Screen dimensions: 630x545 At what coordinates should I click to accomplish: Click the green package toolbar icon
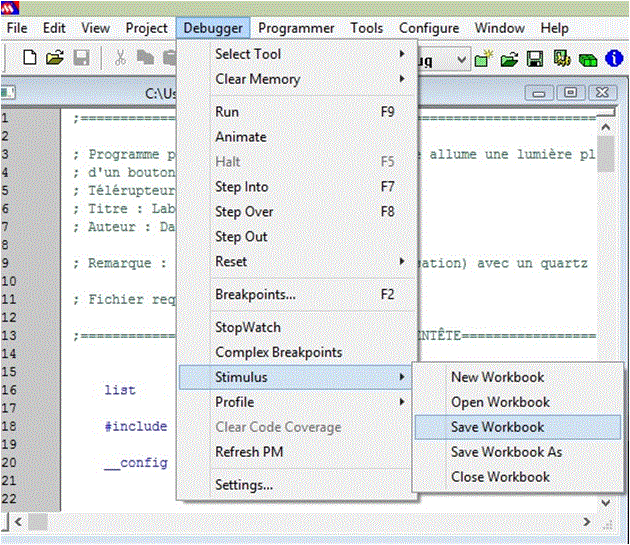(x=588, y=60)
